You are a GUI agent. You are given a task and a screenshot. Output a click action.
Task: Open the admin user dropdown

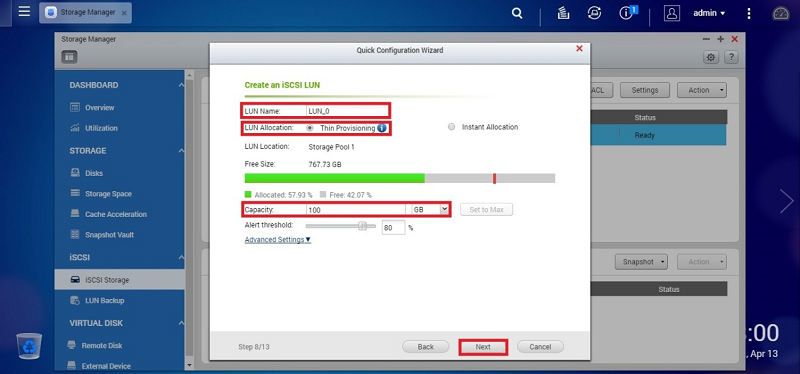tap(709, 13)
